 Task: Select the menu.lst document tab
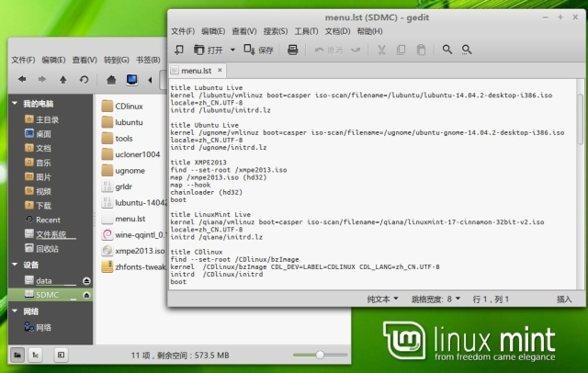point(198,71)
